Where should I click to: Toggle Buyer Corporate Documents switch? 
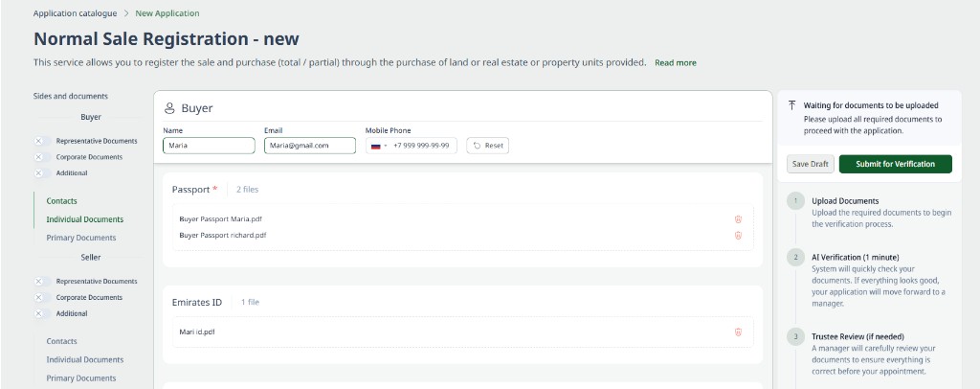click(42, 157)
